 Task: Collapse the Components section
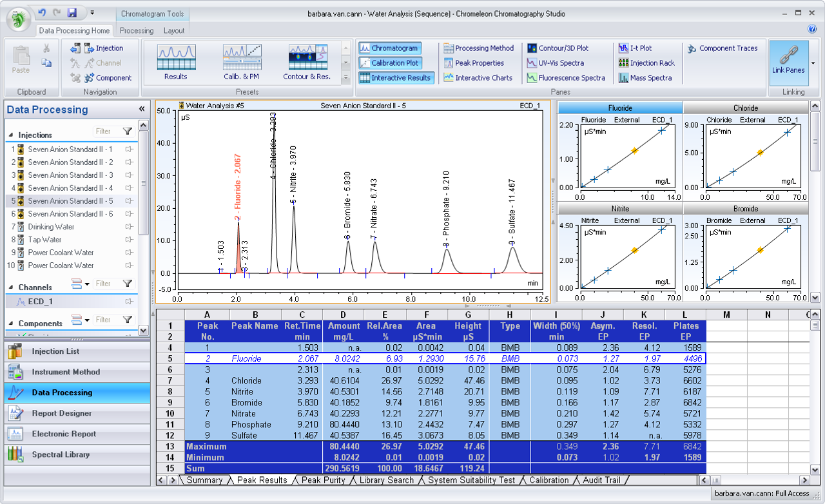(x=11, y=324)
